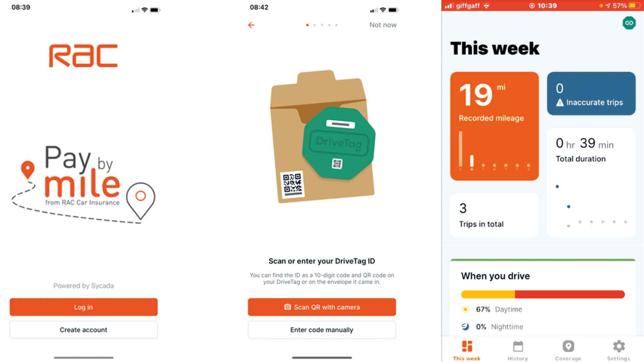
Task: Tap Enter code manually input field
Action: tap(322, 330)
